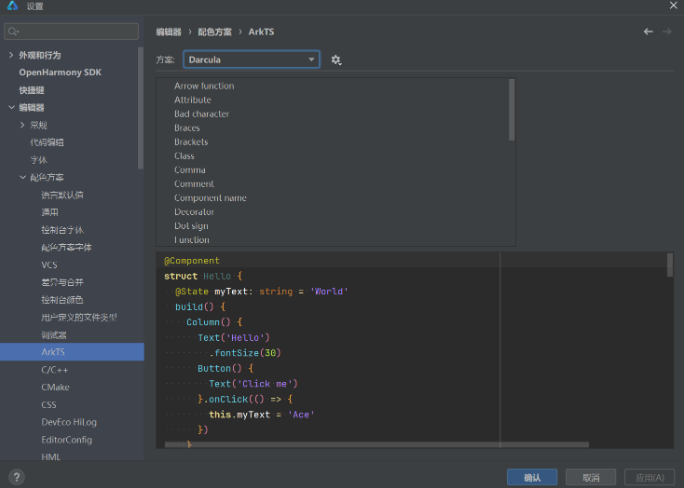Click 'this.myText' in the code preview

(x=239, y=414)
